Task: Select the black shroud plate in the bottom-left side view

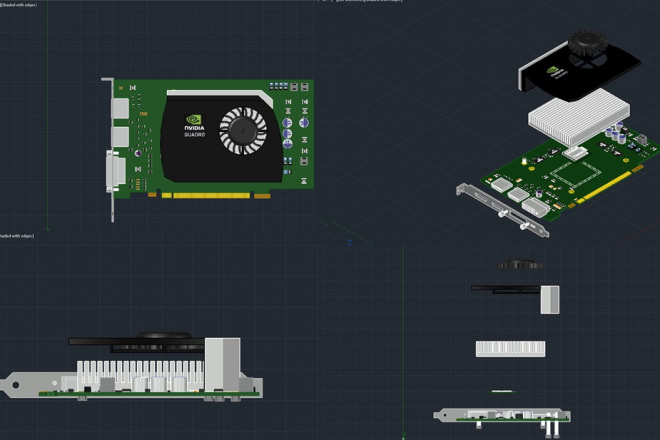Action: click(x=136, y=341)
